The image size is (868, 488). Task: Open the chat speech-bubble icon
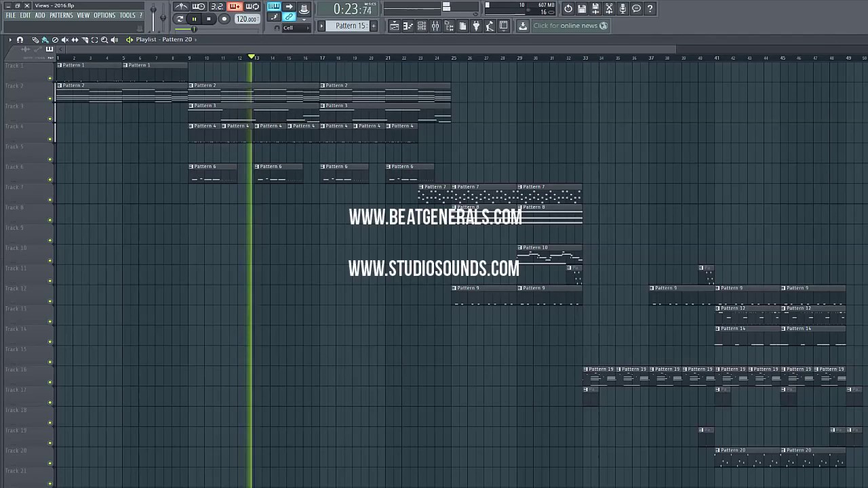tap(636, 9)
